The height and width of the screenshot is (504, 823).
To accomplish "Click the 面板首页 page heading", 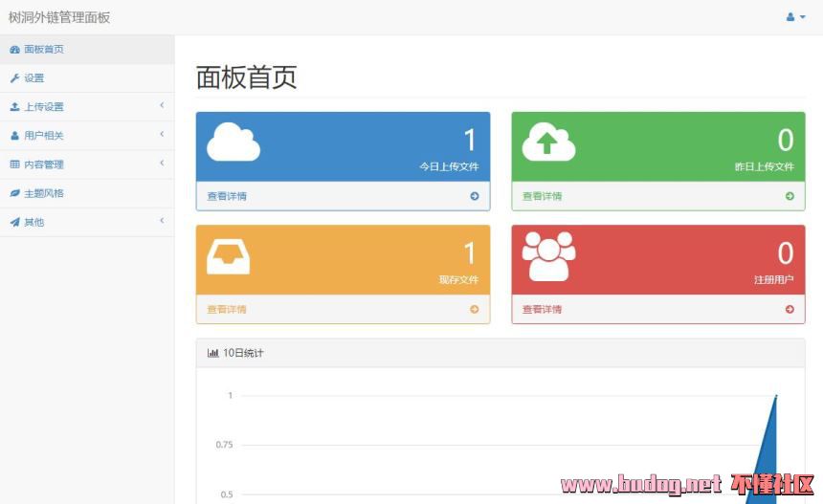I will (x=246, y=77).
